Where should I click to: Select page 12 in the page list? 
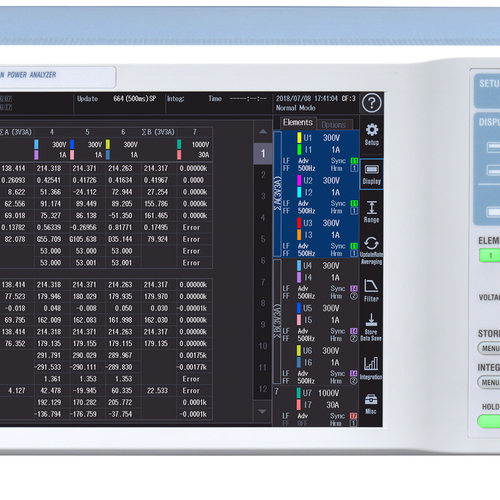pos(263,389)
